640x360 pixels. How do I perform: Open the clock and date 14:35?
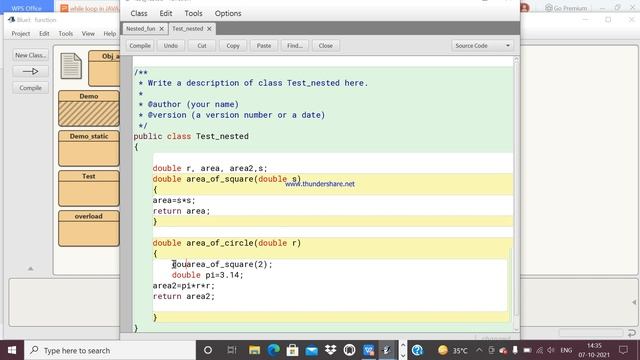594,350
